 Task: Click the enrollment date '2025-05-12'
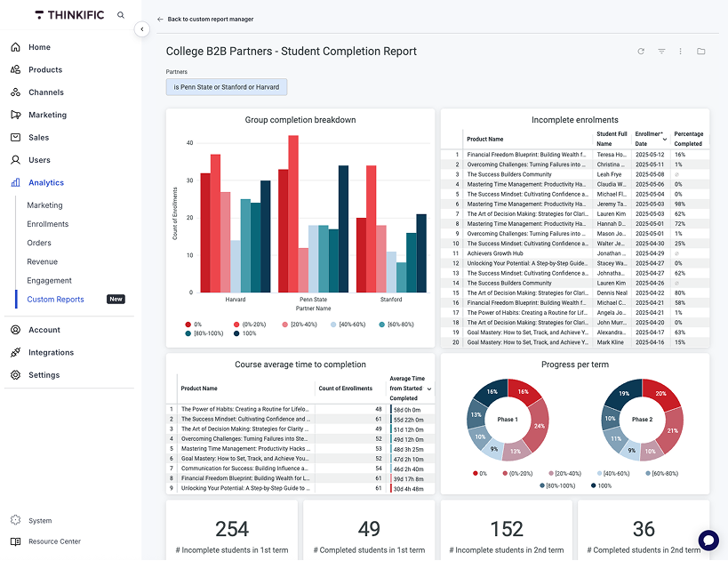coord(650,155)
